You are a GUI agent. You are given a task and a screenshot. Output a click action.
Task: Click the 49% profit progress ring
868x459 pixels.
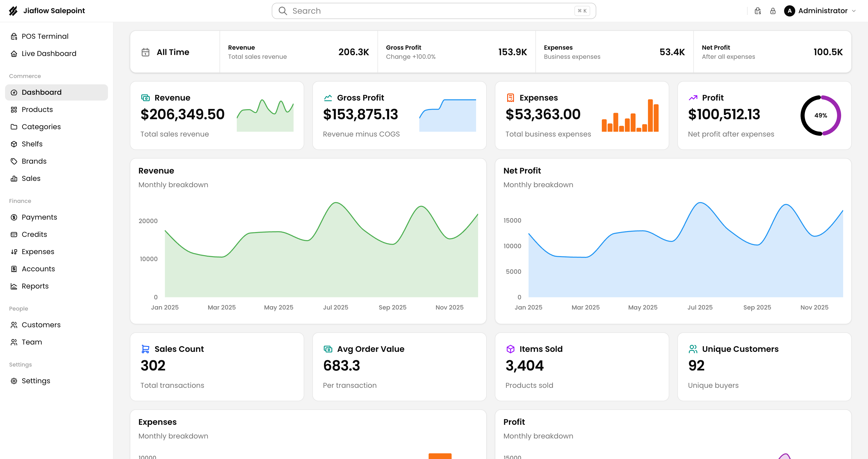coord(821,115)
